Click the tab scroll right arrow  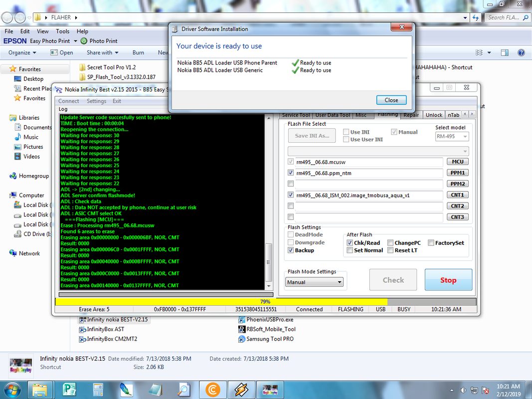click(x=472, y=114)
